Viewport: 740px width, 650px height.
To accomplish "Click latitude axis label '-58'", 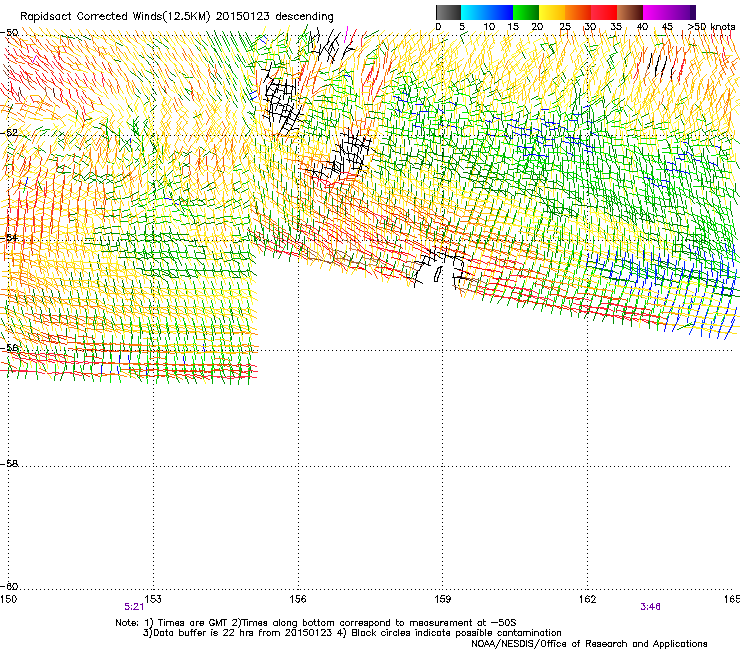I will pyautogui.click(x=9, y=464).
